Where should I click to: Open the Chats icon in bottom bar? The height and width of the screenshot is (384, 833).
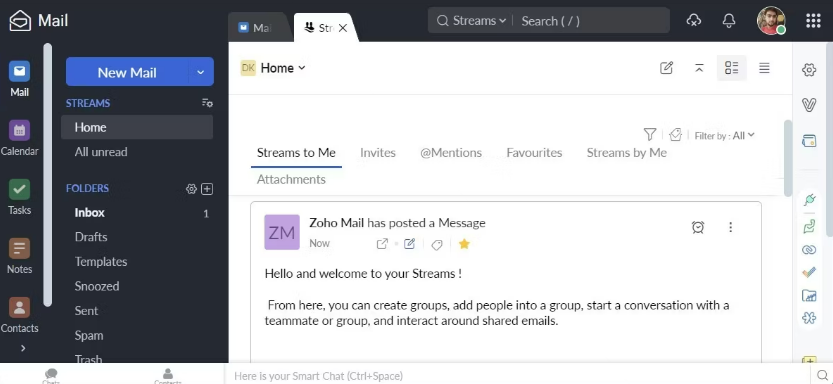click(51, 377)
